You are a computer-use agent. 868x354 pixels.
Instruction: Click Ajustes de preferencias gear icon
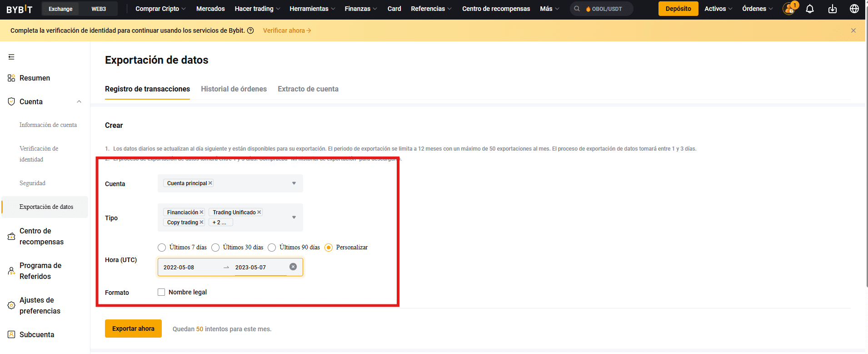(x=11, y=305)
